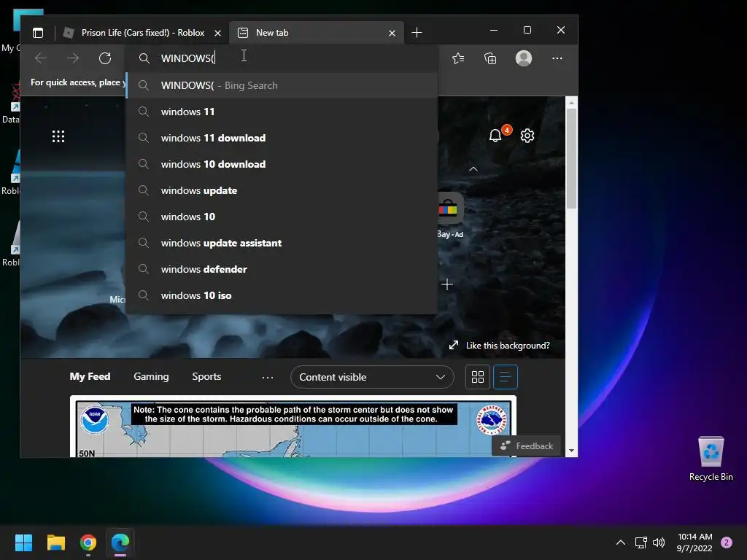Open a new tab with plus button
Viewport: 747px width, 560px height.
[x=417, y=32]
